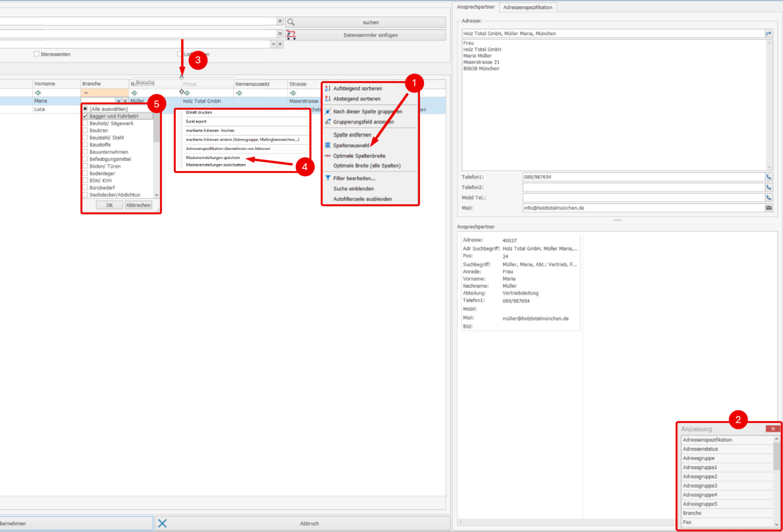Check the Baustahl/ Stahl checkbox
Screen dimensions: 783x532
coord(85,137)
